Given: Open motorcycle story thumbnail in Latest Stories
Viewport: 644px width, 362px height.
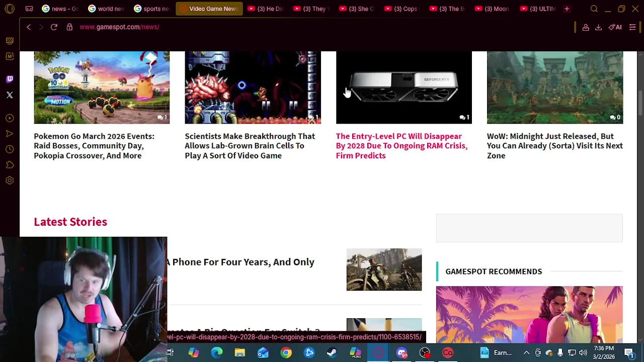Looking at the screenshot, I should pyautogui.click(x=384, y=269).
